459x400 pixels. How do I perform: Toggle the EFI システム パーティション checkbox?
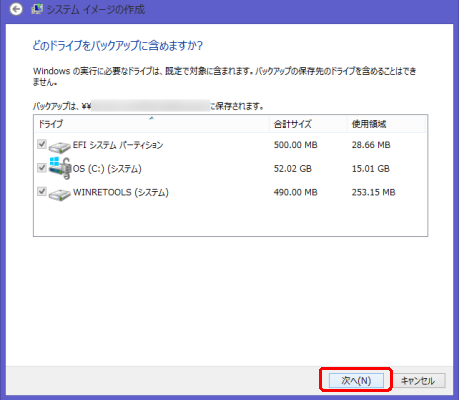(42, 144)
